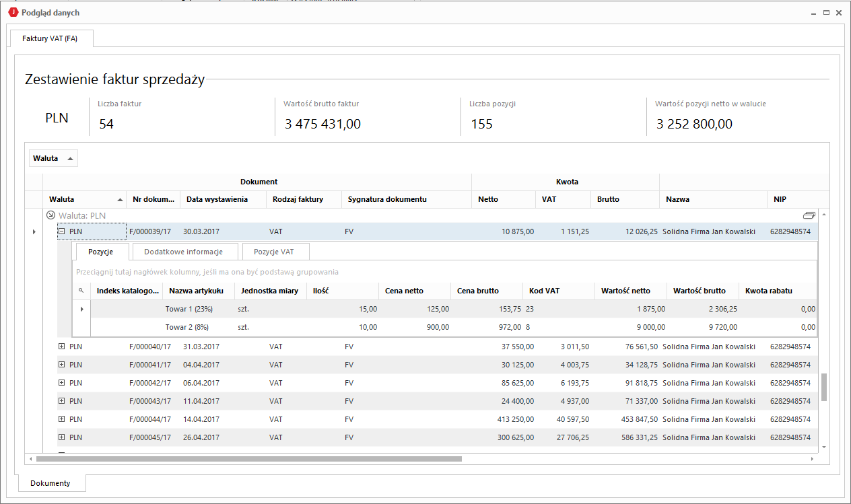
Task: Click Jednostka miary column header
Action: [271, 291]
